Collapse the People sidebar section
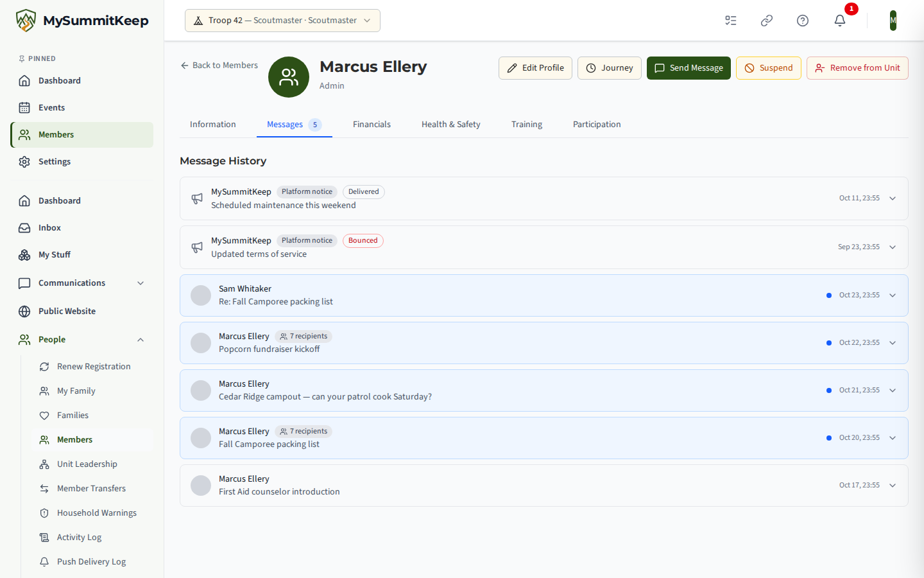Image resolution: width=924 pixels, height=578 pixels. point(82,340)
